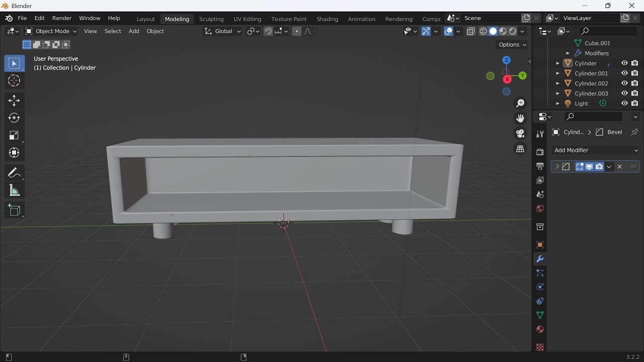Image resolution: width=644 pixels, height=362 pixels.
Task: Open Object Mode dropdown
Action: click(x=51, y=31)
